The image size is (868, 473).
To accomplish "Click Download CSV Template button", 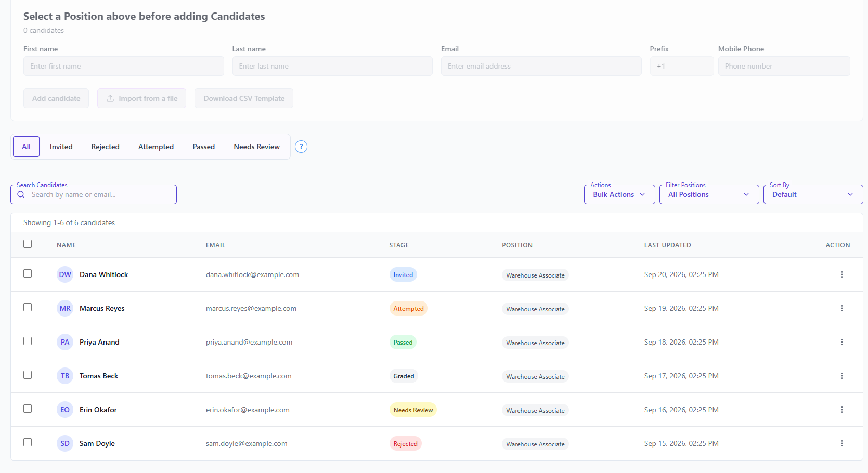I will pyautogui.click(x=244, y=98).
